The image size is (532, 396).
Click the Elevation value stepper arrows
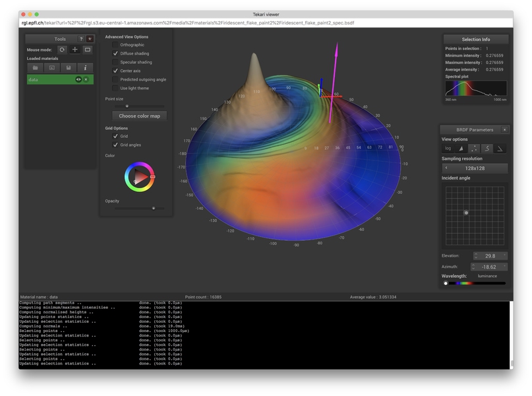476,256
